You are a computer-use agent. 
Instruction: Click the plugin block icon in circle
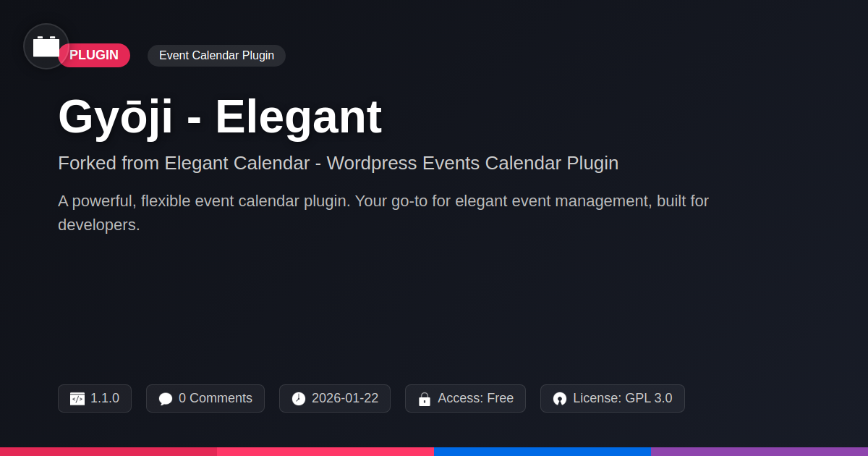coord(46,46)
